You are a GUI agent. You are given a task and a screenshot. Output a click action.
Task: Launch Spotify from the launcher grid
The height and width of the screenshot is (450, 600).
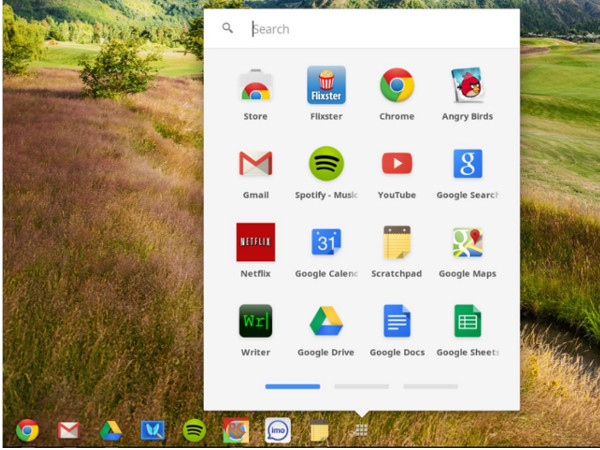point(326,163)
